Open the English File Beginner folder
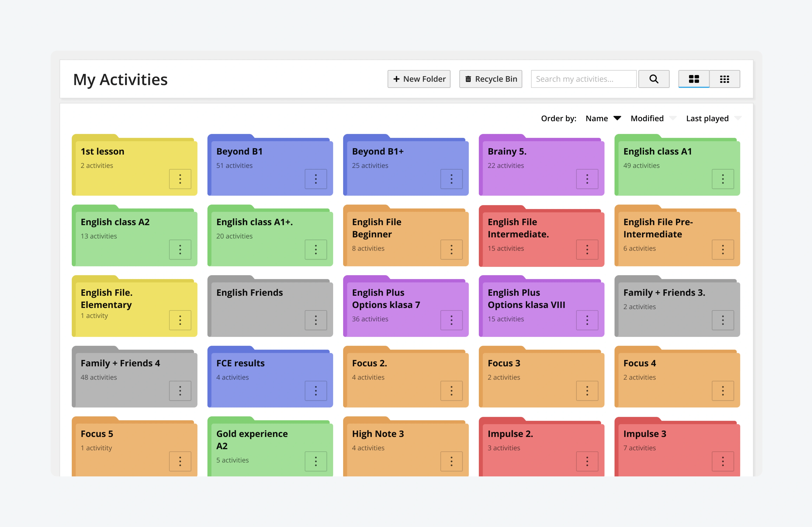This screenshot has width=812, height=527. [x=406, y=236]
